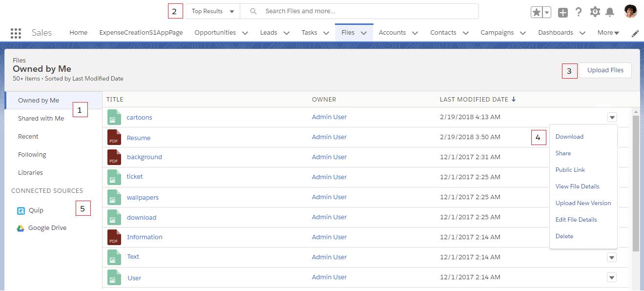Choose Upload New Version menu item
644x291 pixels.
pyautogui.click(x=583, y=203)
